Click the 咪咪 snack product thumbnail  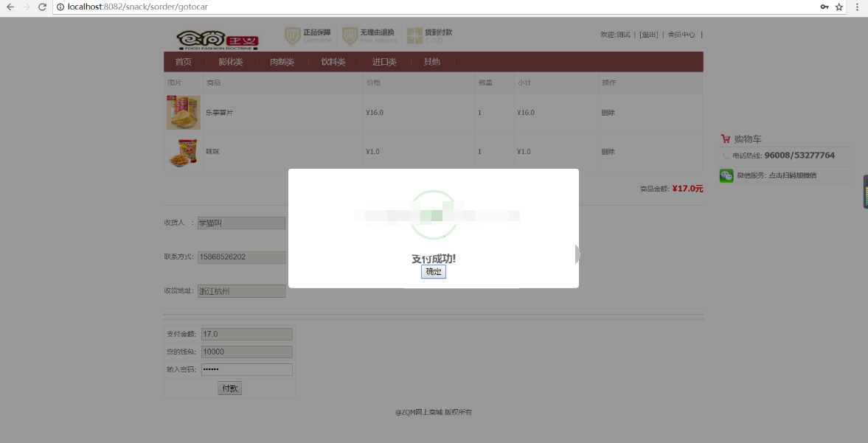(183, 152)
